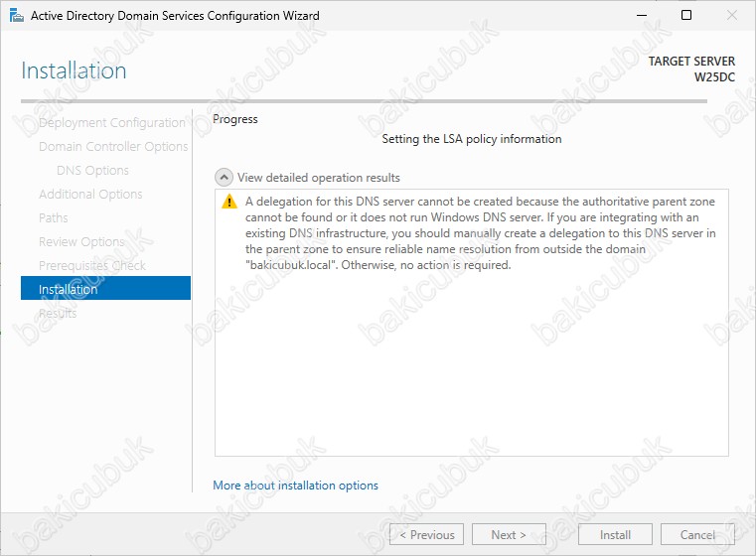This screenshot has width=756, height=556.
Task: Click the Progress label
Action: pos(235,119)
